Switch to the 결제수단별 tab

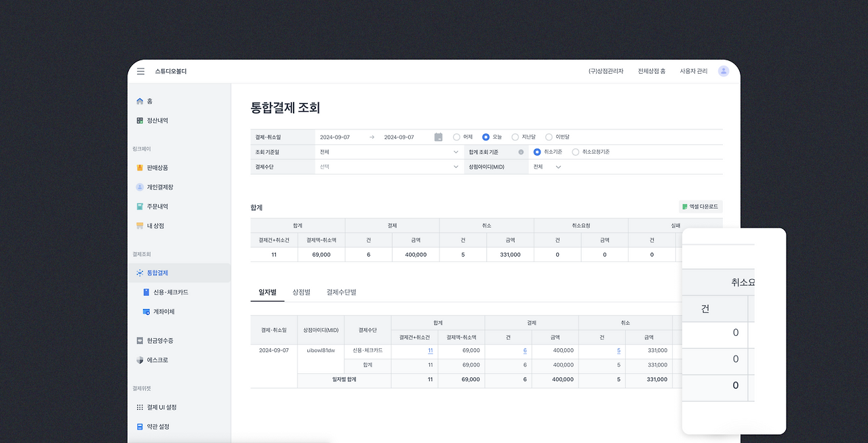pyautogui.click(x=341, y=292)
